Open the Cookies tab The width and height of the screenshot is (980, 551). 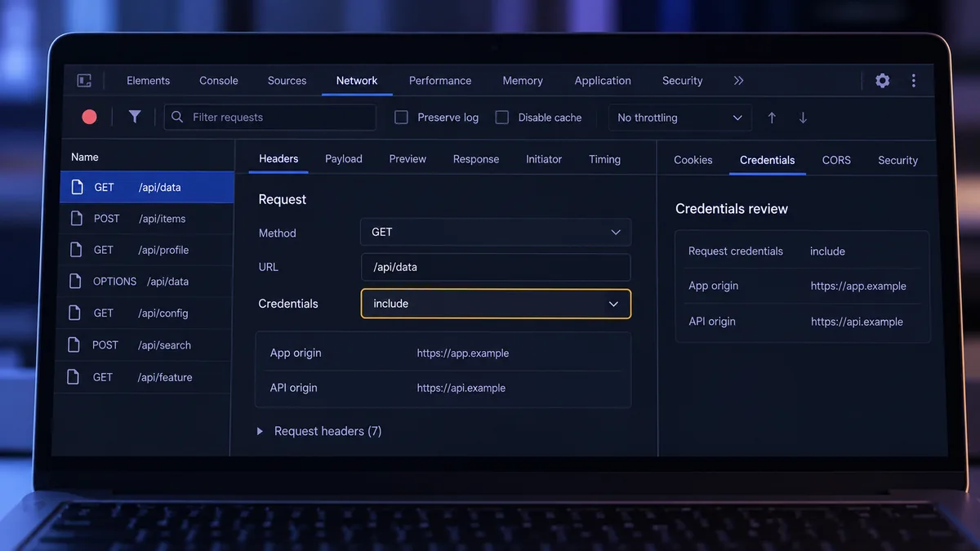[693, 160]
